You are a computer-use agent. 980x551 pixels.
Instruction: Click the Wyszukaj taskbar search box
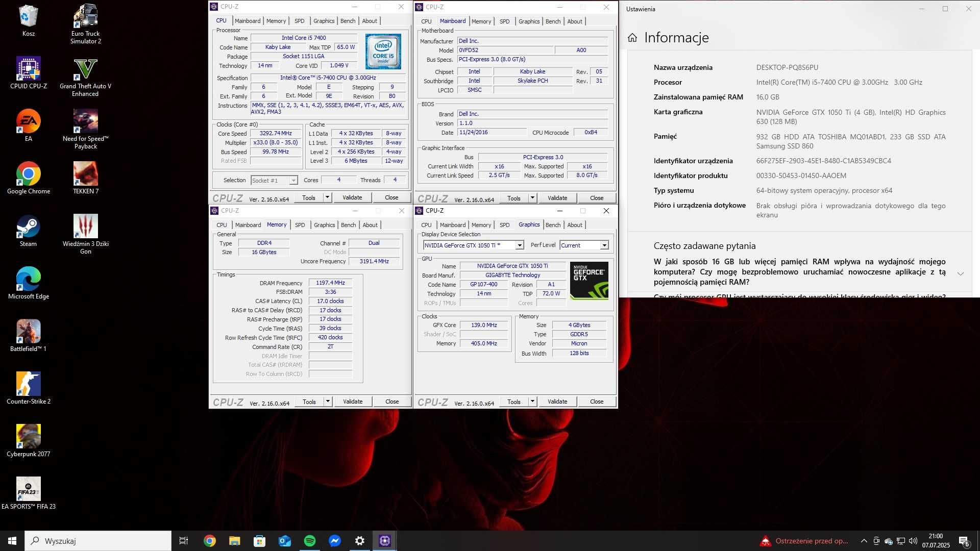(98, 541)
